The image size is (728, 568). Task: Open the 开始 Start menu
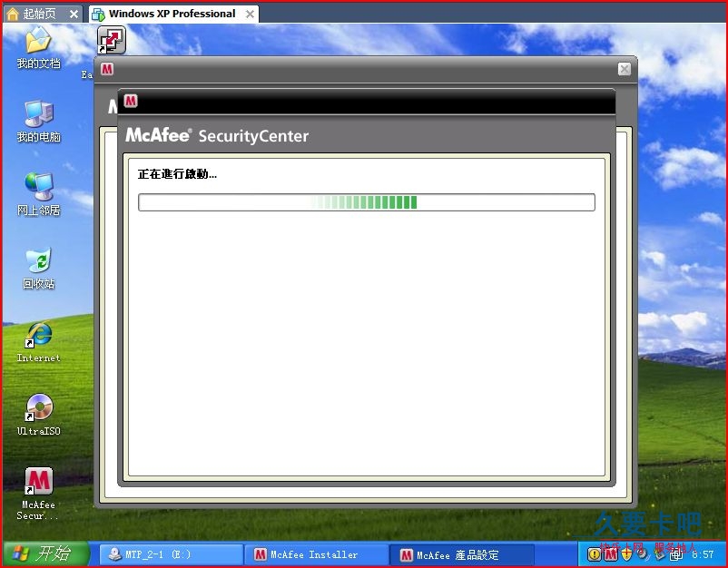tap(45, 553)
